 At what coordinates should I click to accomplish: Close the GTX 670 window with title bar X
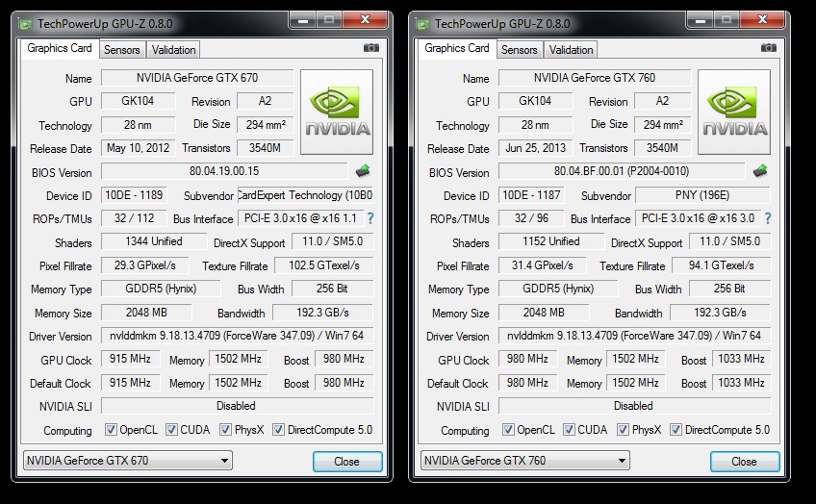365,20
